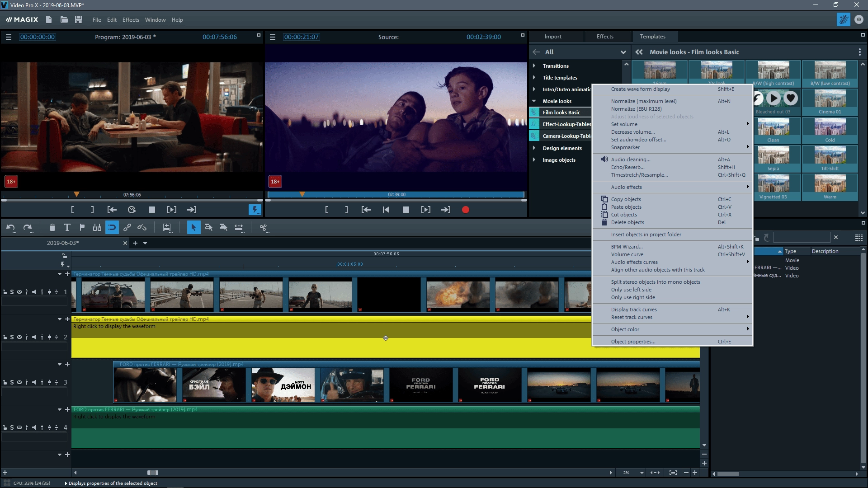Open program monitor hamburger menu
Screen dimensions: 868x488
coord(9,37)
